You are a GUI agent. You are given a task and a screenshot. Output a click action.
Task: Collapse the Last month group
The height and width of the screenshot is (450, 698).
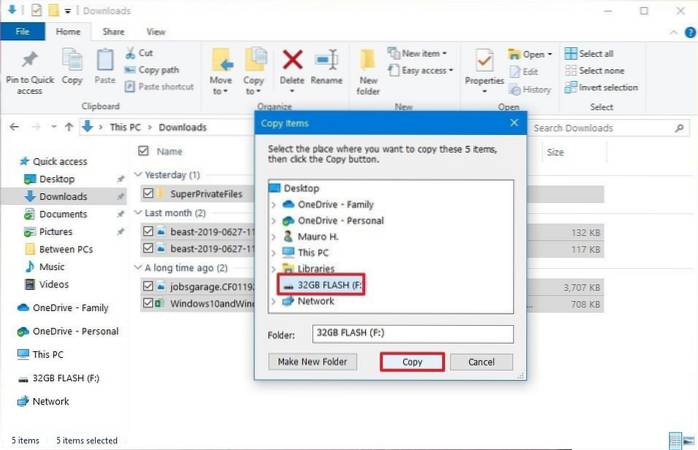coord(138,212)
